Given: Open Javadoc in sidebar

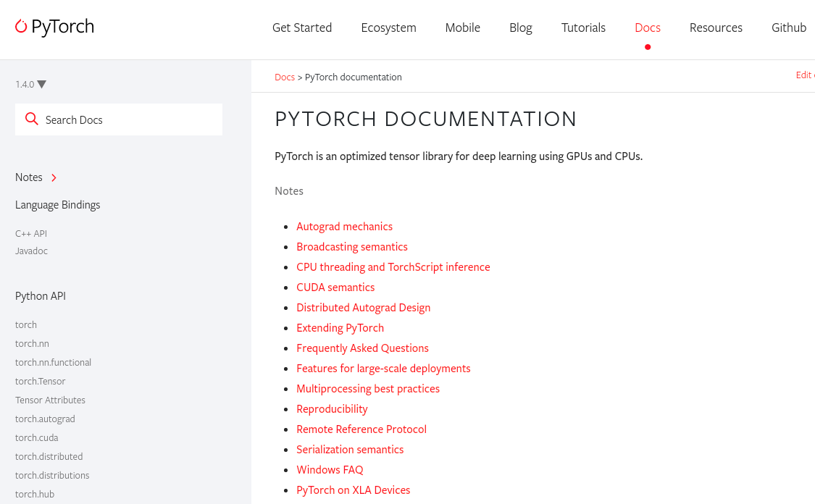Looking at the screenshot, I should pyautogui.click(x=31, y=251).
